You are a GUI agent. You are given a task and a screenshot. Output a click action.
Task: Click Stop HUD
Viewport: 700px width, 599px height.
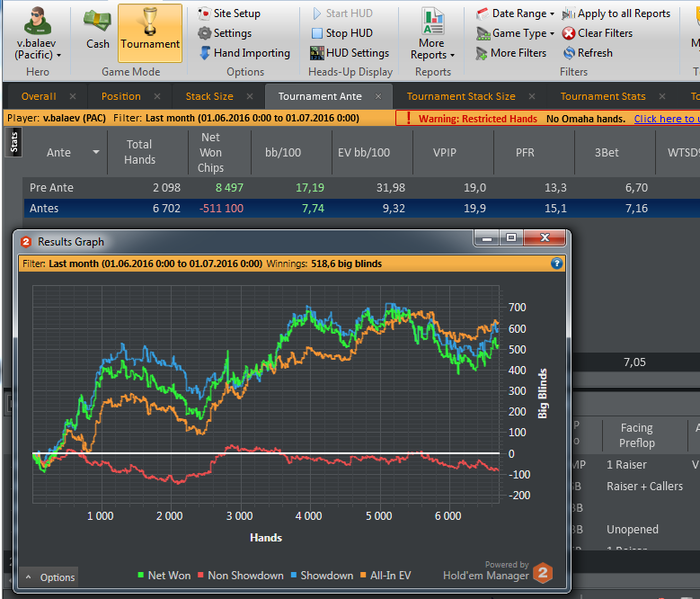pos(342,33)
